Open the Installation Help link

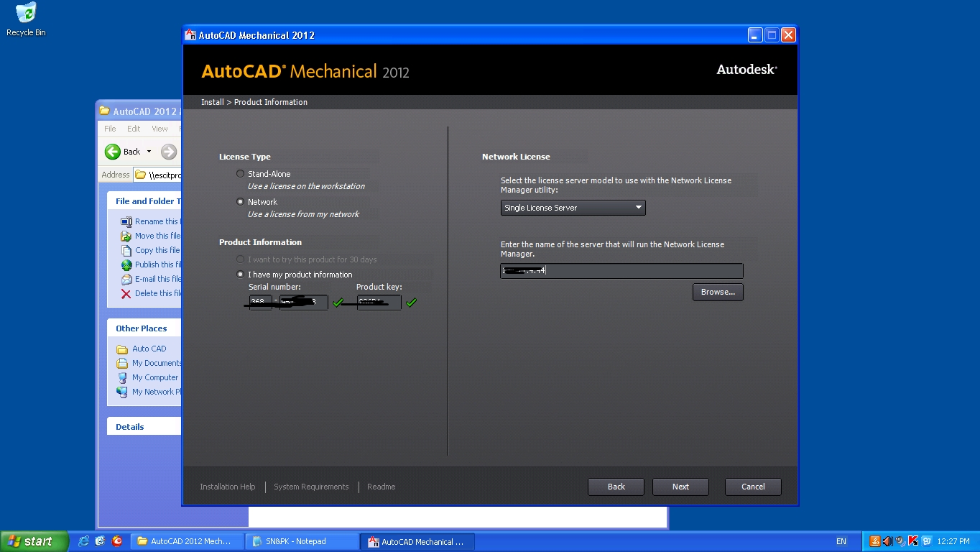click(227, 487)
